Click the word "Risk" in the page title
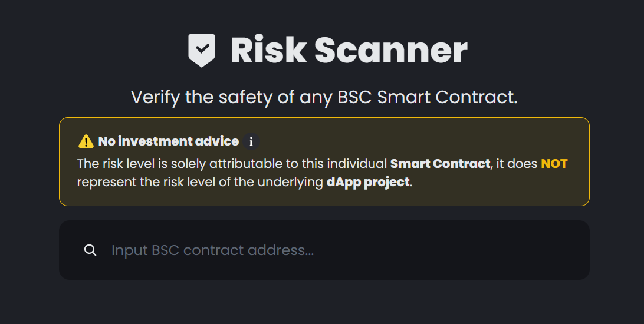 pyautogui.click(x=268, y=50)
